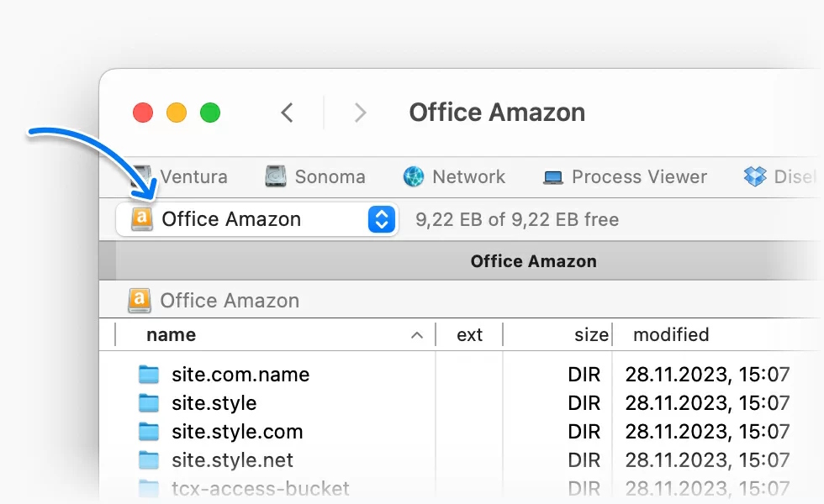The image size is (824, 504).
Task: Sort by the modified column header
Action: tap(671, 335)
